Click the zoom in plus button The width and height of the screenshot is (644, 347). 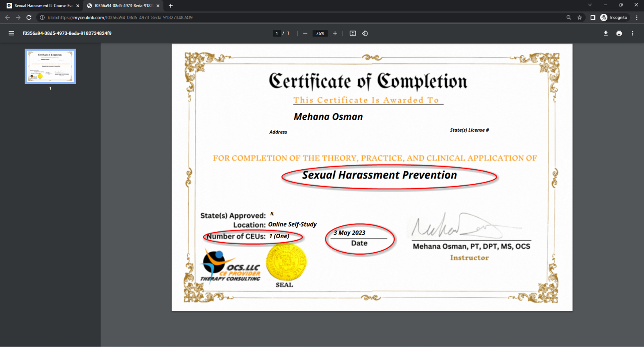(x=335, y=33)
